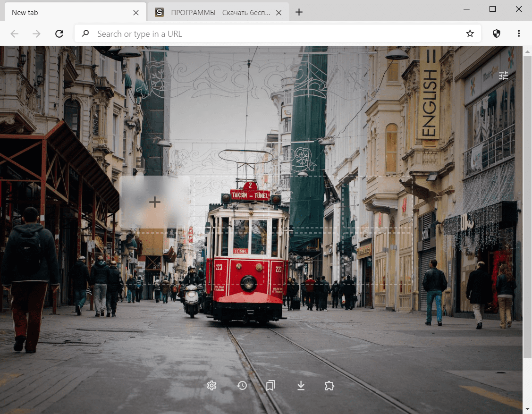Open browsing History from the bottom bar
The image size is (532, 414).
pos(242,386)
